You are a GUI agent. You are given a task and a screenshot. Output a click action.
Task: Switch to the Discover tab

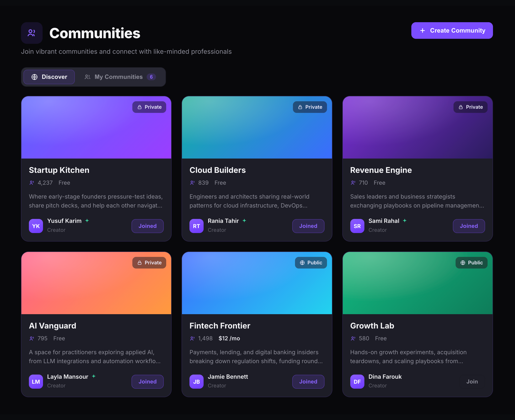coord(49,77)
